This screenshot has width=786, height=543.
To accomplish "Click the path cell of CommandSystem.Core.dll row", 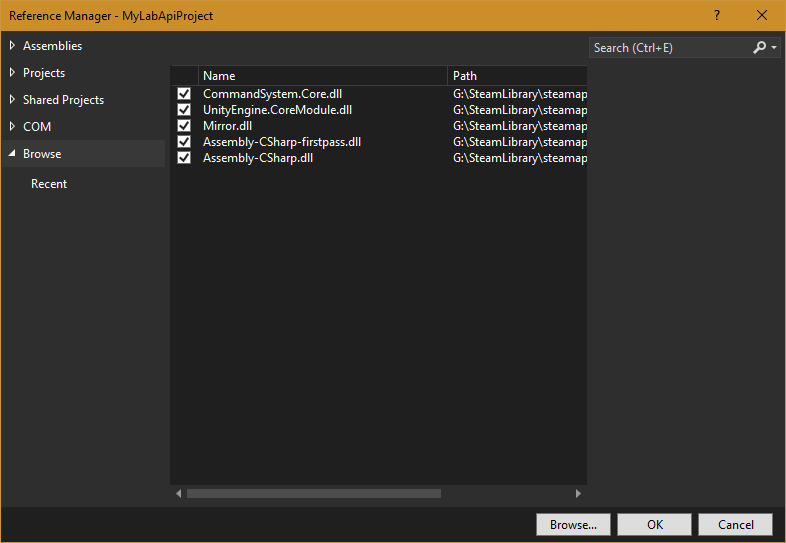I will [520, 94].
